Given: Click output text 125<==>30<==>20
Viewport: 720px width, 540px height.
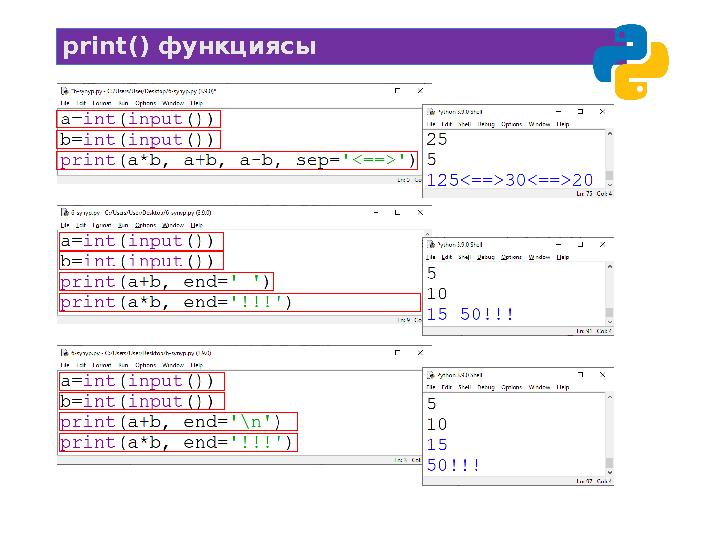Looking at the screenshot, I should coord(510,180).
